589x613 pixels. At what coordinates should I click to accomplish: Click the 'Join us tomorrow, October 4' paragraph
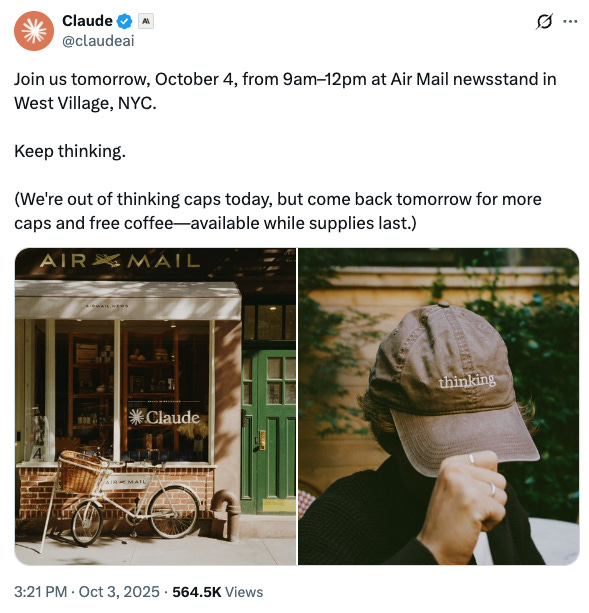[285, 91]
